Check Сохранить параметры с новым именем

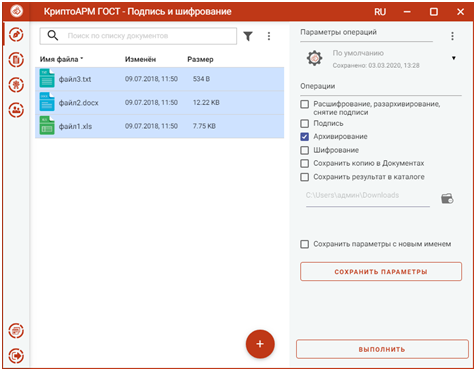pyautogui.click(x=304, y=244)
